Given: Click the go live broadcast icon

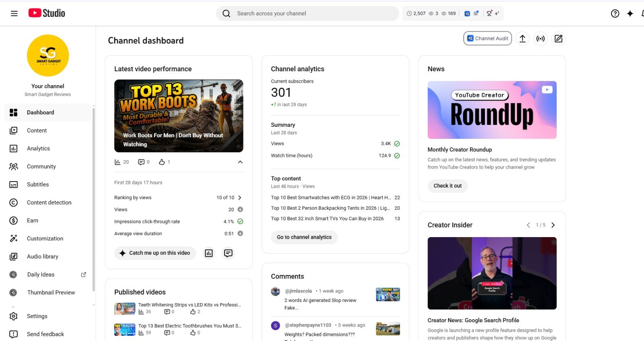Looking at the screenshot, I should (x=541, y=38).
